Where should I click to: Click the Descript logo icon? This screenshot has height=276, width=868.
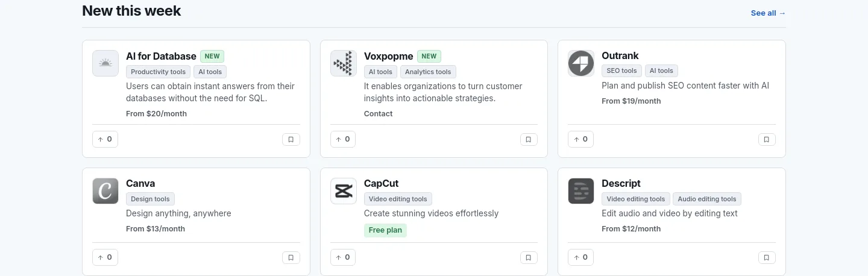point(581,191)
